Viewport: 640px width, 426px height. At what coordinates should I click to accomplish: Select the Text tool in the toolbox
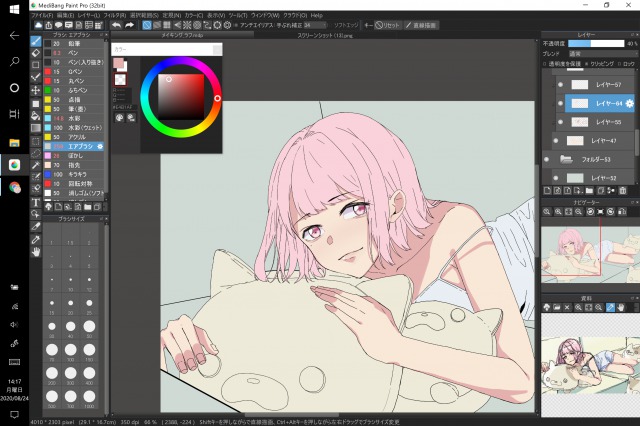[x=37, y=202]
